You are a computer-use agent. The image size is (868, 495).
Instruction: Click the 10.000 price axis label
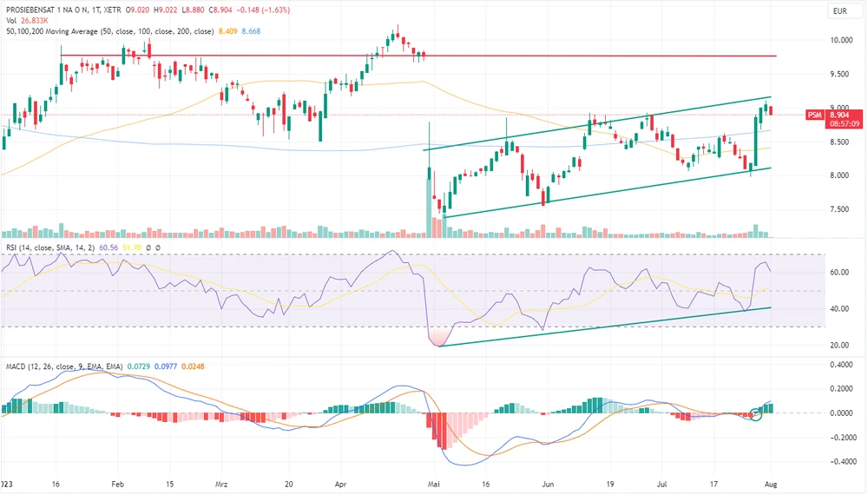click(x=840, y=41)
